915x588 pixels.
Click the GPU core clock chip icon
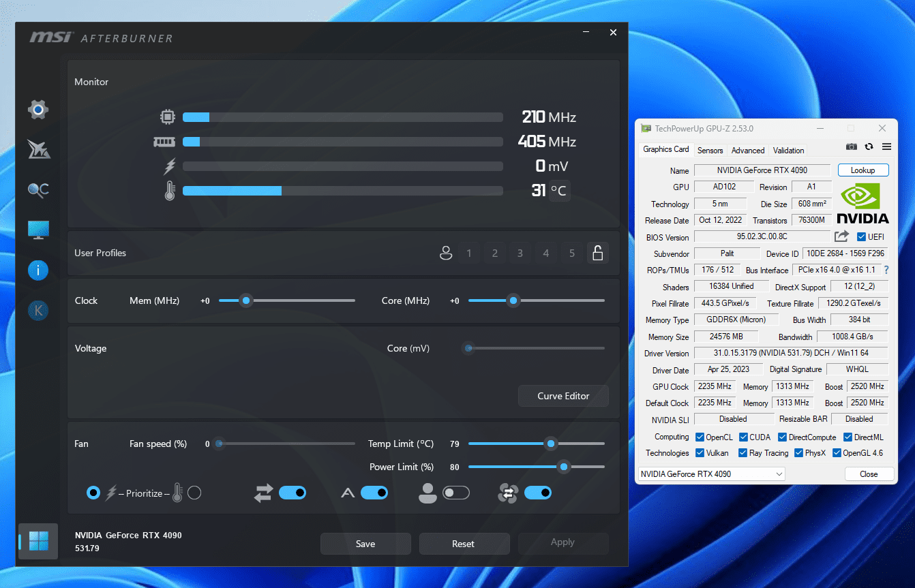[x=167, y=117]
